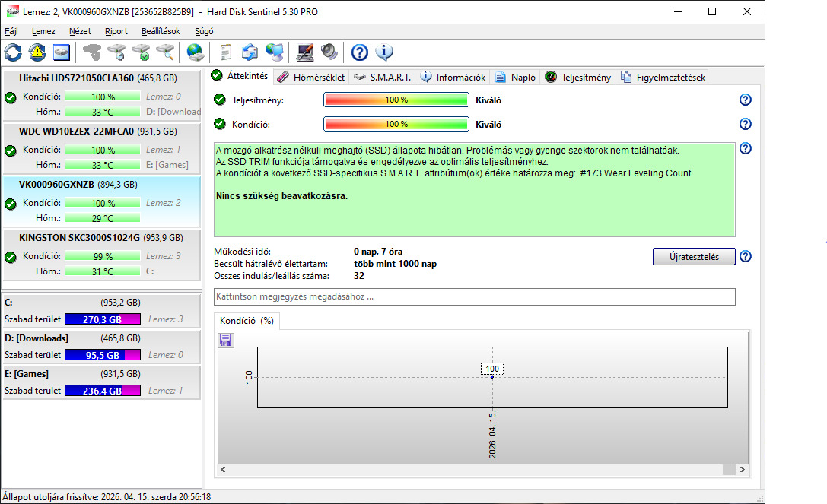Click the globe with disk toolbar icon
827x504 pixels.
pos(196,52)
